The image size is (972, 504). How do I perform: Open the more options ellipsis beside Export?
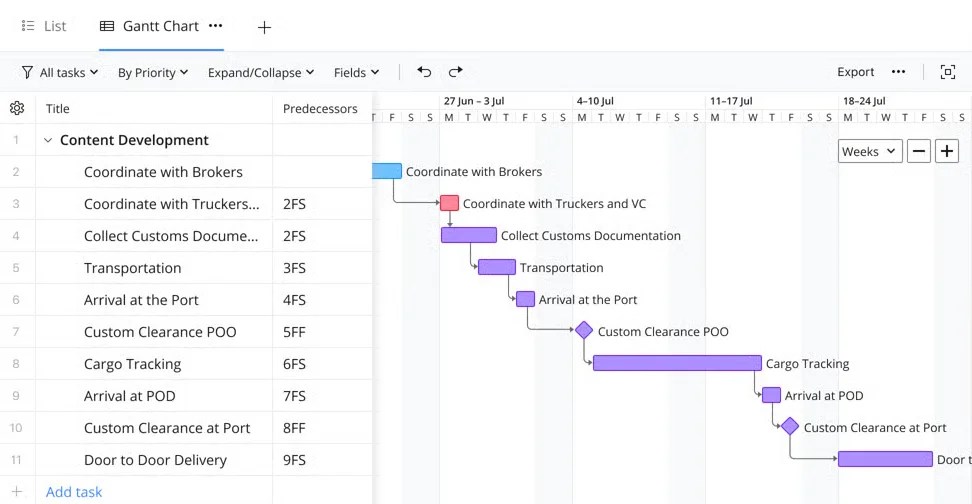898,72
